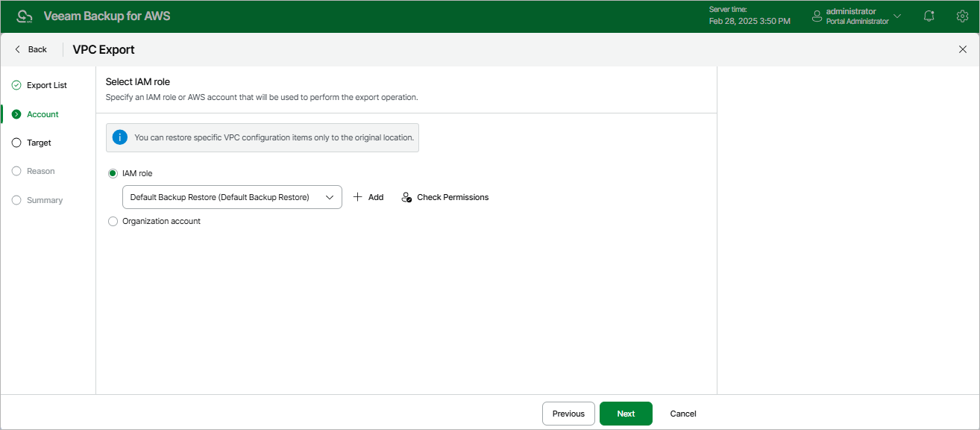Click the blue information icon
The image size is (980, 430).
[119, 137]
